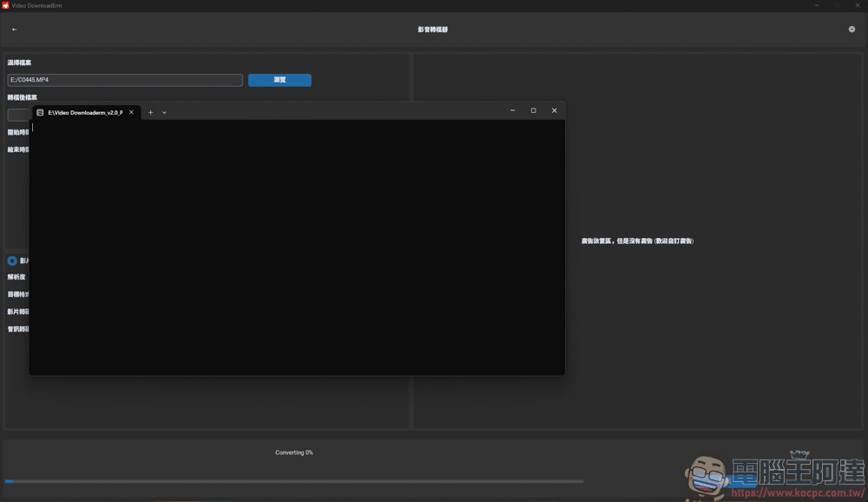This screenshot has width=868, height=502.
Task: Open settings gear at top right of converter
Action: [852, 30]
